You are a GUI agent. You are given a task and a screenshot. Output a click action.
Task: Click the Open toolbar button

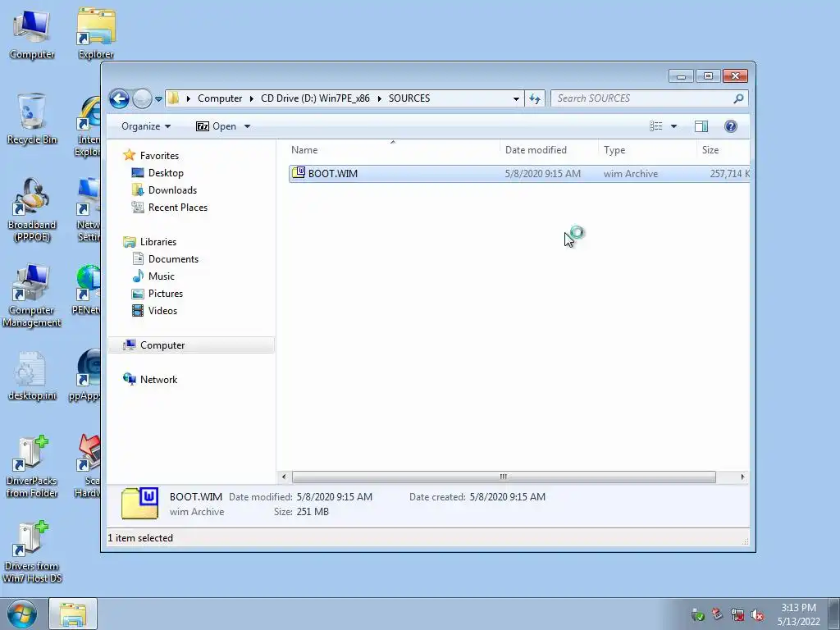point(217,126)
